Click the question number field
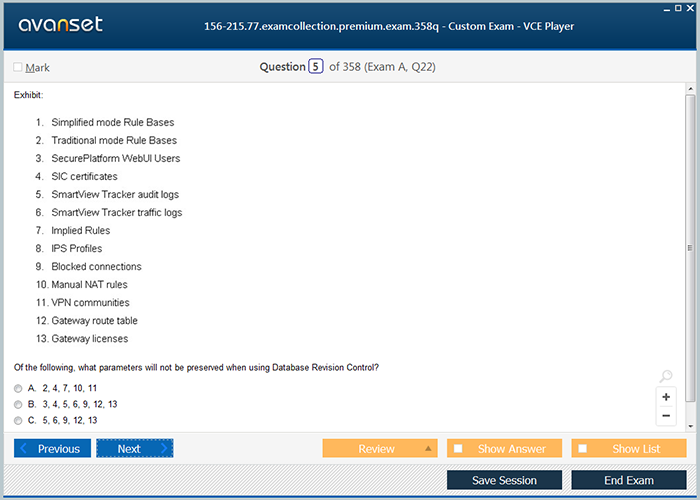 (315, 67)
